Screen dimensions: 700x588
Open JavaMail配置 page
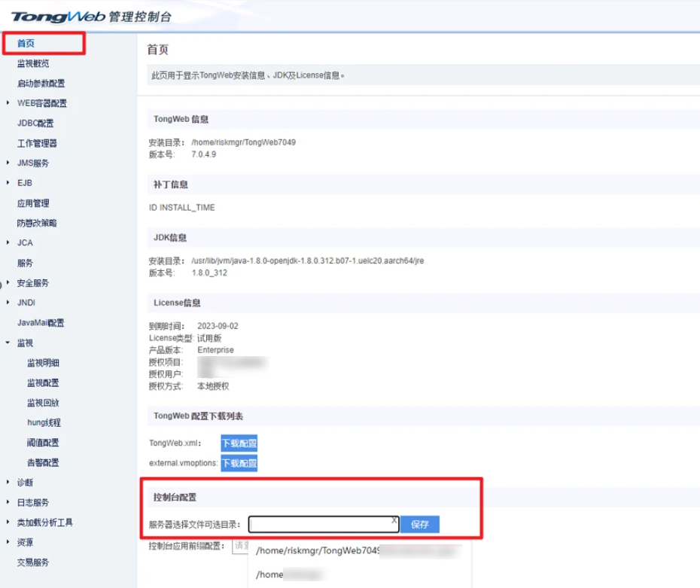(x=41, y=323)
